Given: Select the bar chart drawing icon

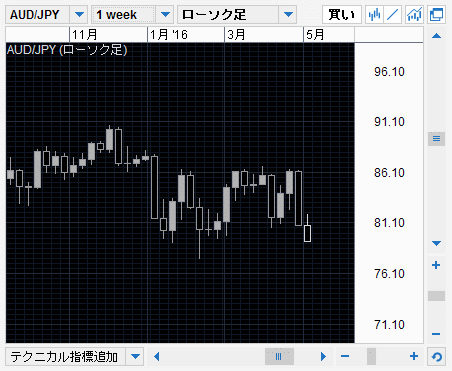Looking at the screenshot, I should (x=374, y=15).
